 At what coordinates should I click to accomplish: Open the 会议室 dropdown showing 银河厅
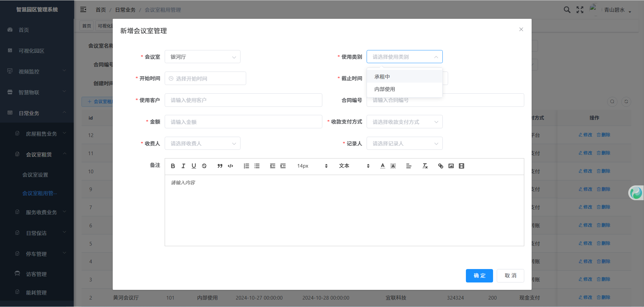point(202,57)
